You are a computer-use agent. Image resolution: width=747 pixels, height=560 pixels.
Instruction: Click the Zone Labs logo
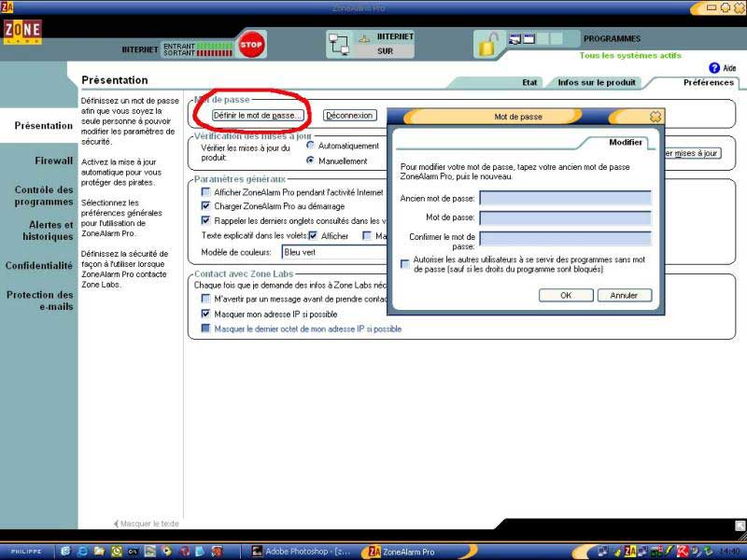(x=21, y=33)
